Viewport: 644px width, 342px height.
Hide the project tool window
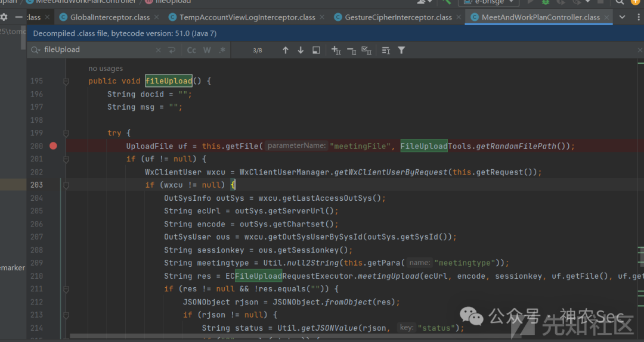tap(18, 17)
